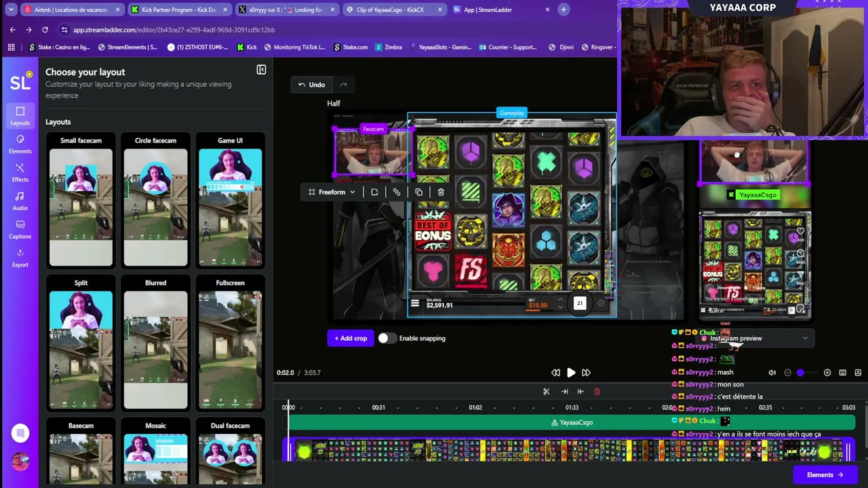The width and height of the screenshot is (868, 488).
Task: Open the Effects sidebar section
Action: click(20, 172)
